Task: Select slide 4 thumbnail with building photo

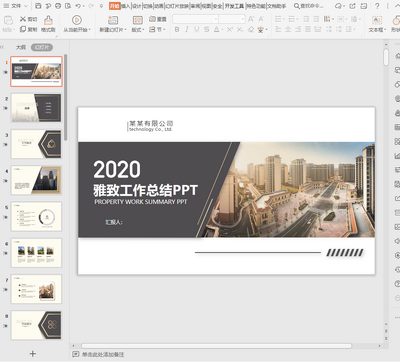Action: pos(36,180)
